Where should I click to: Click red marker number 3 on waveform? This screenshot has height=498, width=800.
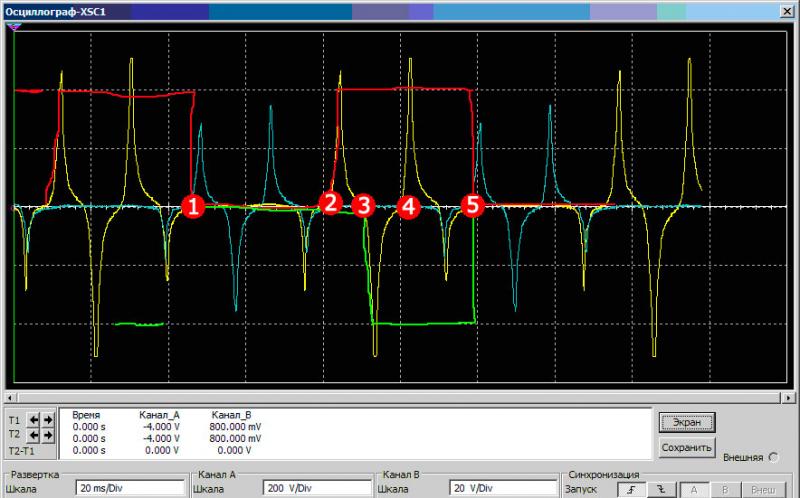(363, 205)
